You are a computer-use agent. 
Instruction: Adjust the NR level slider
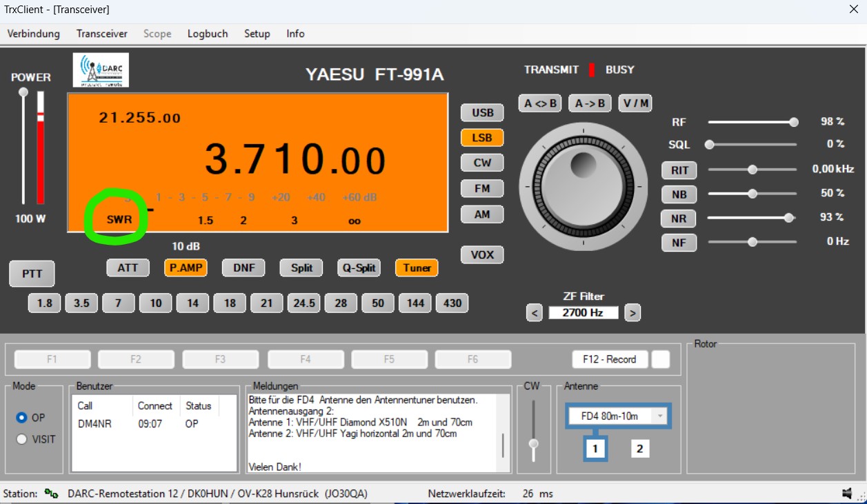tap(753, 217)
